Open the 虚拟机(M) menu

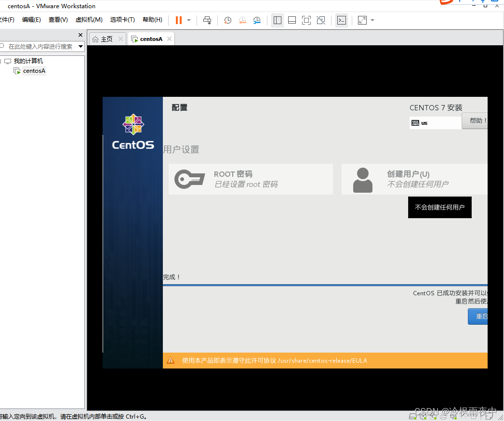[x=89, y=20]
